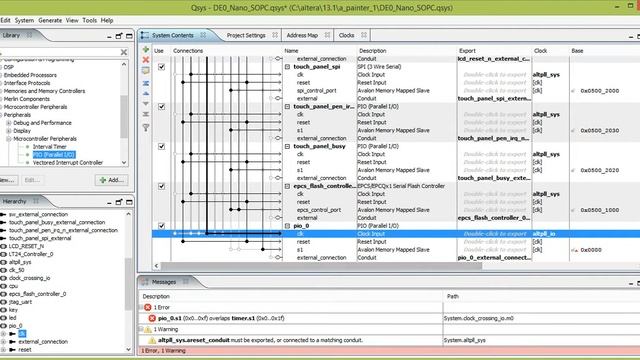The width and height of the screenshot is (640, 360).
Task: Select cpu in the Hierarchy tree
Action: tap(13, 286)
